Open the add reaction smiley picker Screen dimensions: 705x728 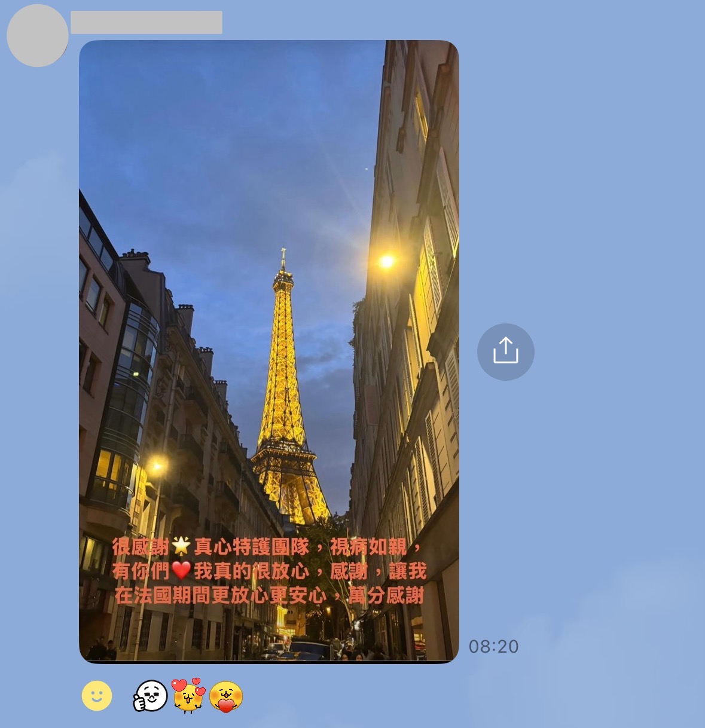97,696
